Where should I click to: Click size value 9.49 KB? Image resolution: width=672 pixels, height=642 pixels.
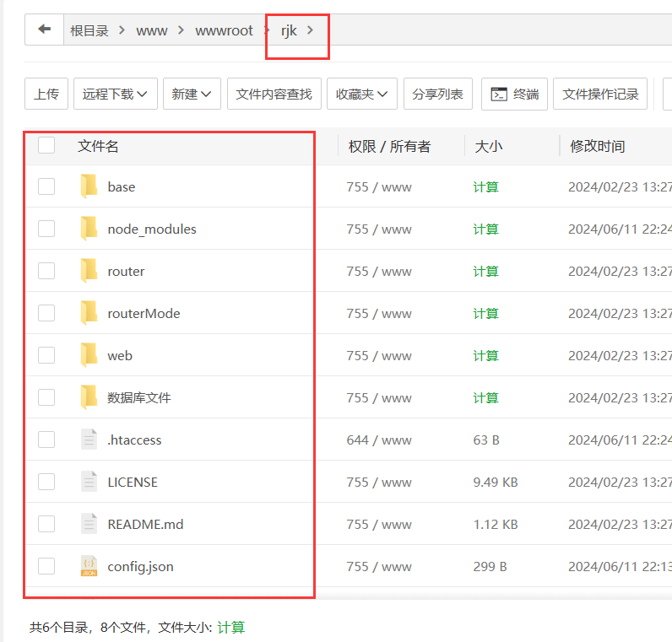[x=496, y=483]
